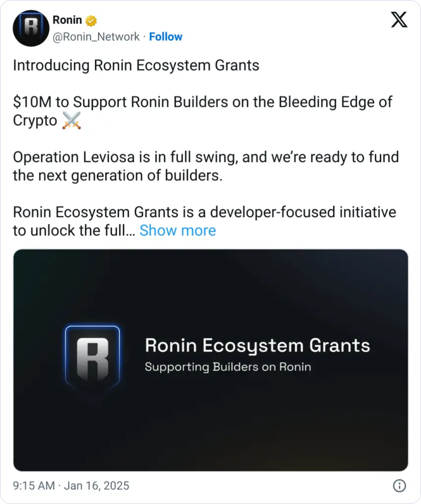Screen dimensions: 421x504
Task: Select the X icon to view on Twitter
Action: [x=398, y=20]
